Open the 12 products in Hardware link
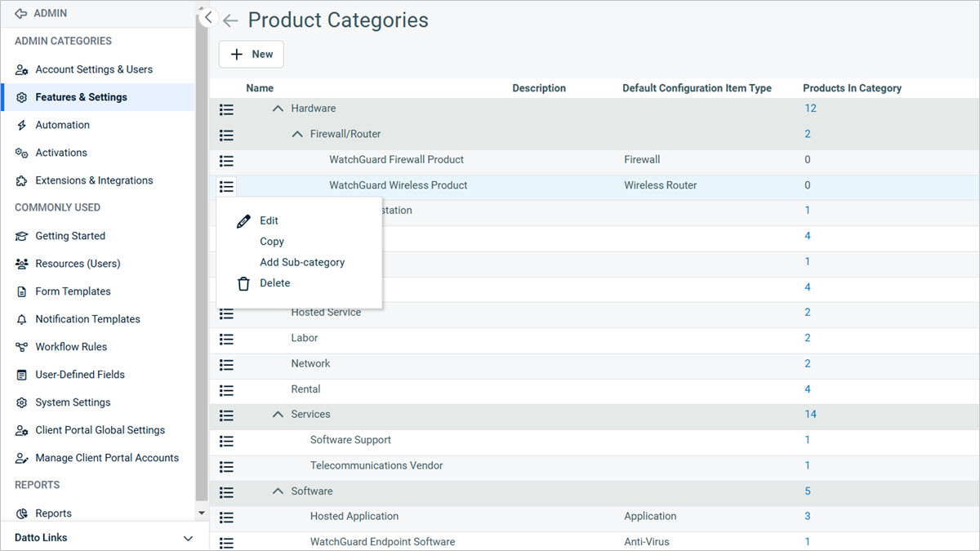This screenshot has width=980, height=551. click(810, 107)
